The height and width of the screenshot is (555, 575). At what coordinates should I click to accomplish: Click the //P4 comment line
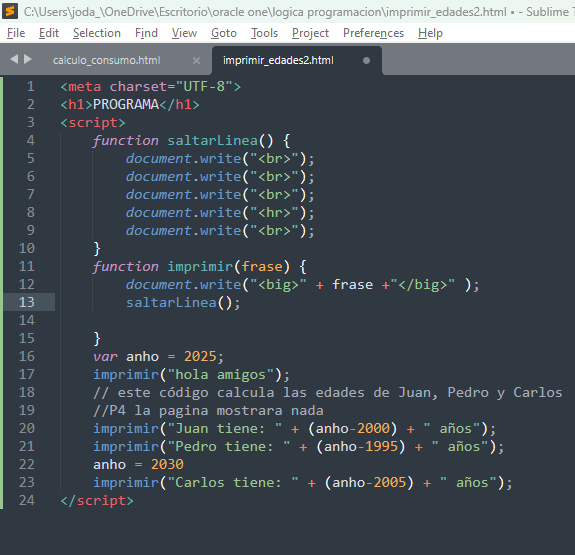pos(208,410)
